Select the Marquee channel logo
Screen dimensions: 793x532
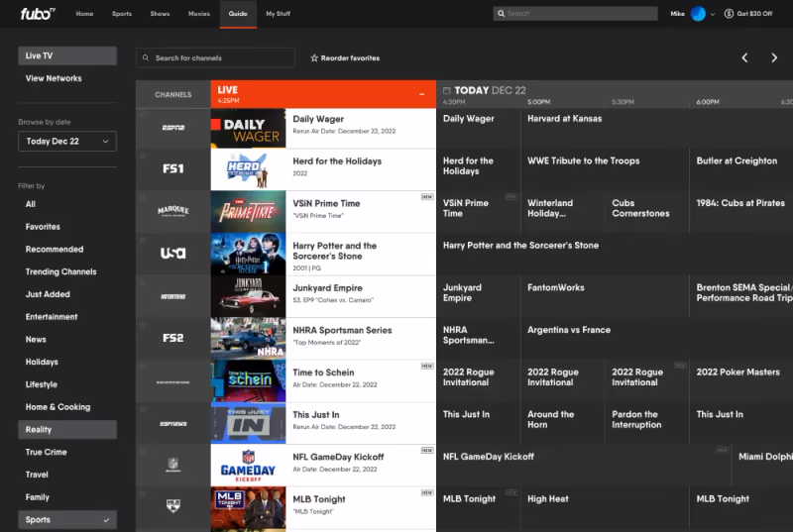tap(172, 211)
